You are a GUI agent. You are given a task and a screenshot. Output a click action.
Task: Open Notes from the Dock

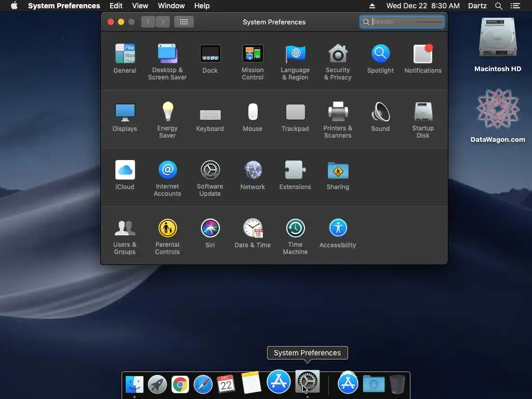pos(251,382)
